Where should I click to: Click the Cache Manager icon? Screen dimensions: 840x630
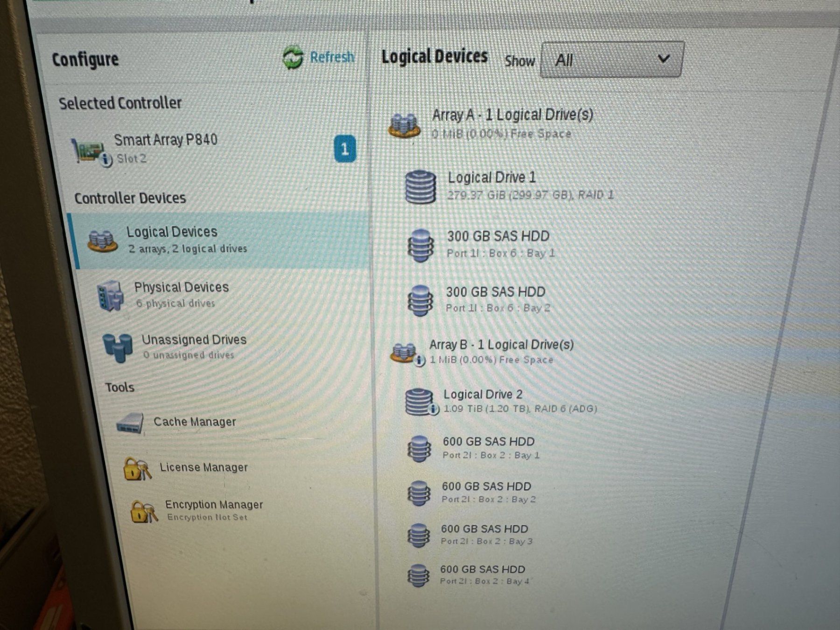(130, 423)
